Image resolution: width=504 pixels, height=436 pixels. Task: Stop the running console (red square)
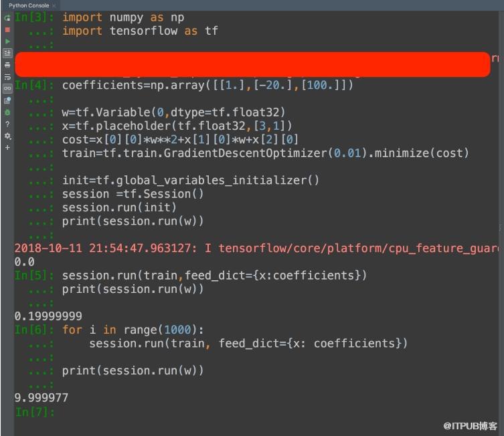point(7,30)
